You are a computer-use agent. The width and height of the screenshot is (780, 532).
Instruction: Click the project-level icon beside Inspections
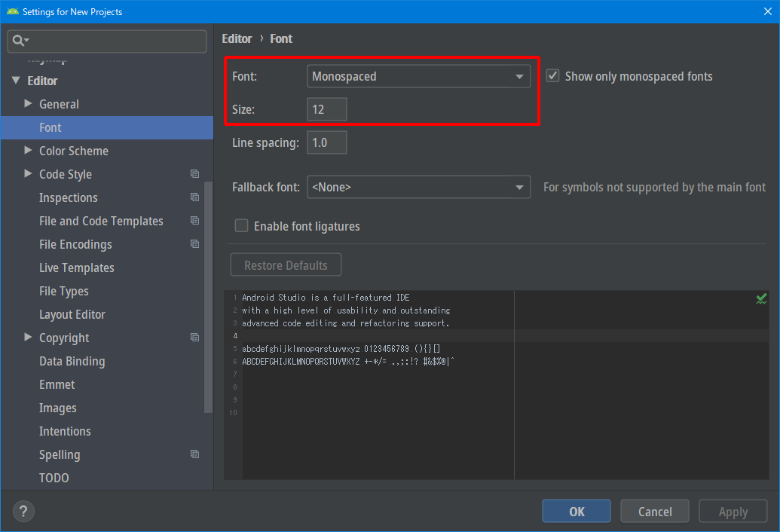194,197
